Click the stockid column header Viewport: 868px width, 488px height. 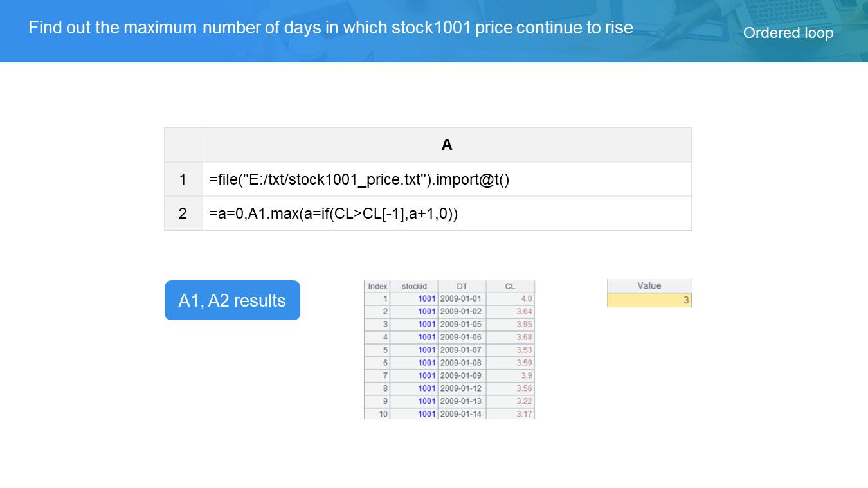tap(414, 286)
